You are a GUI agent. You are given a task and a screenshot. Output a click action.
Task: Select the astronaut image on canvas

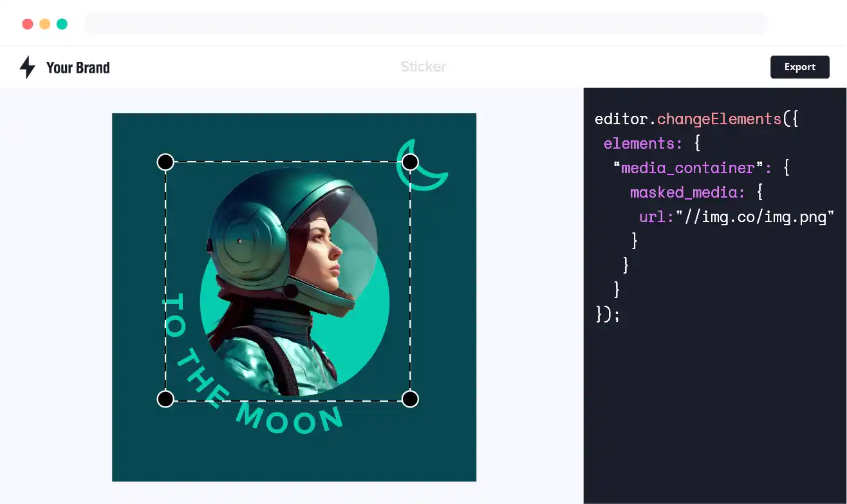[293, 280]
